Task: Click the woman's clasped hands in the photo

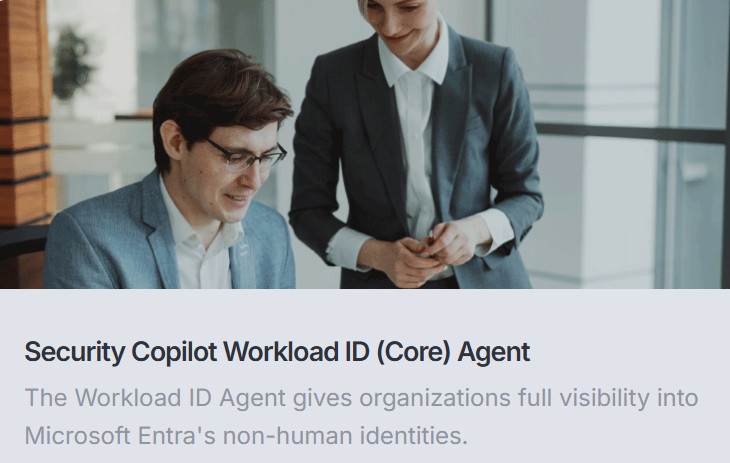Action: (x=421, y=254)
